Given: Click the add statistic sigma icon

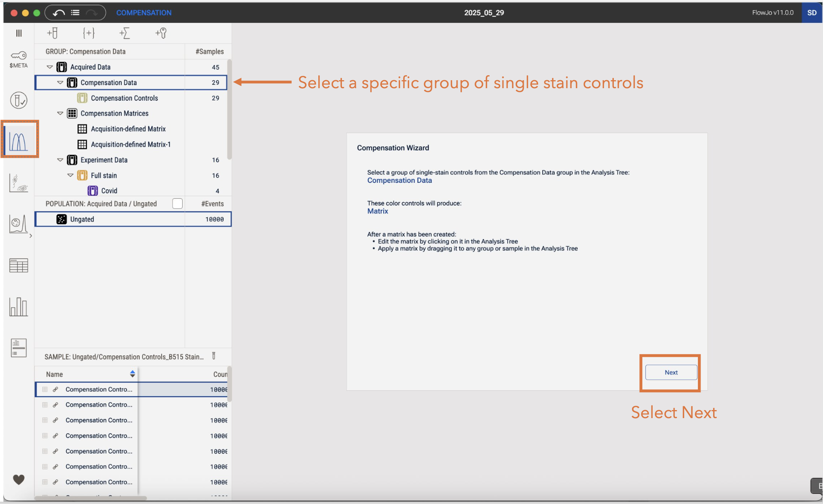Looking at the screenshot, I should point(125,33).
